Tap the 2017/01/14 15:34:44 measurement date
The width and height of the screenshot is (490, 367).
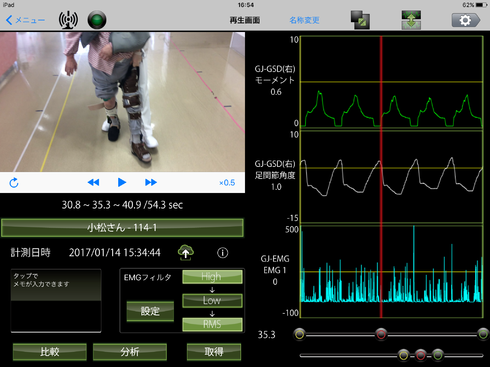tap(115, 253)
